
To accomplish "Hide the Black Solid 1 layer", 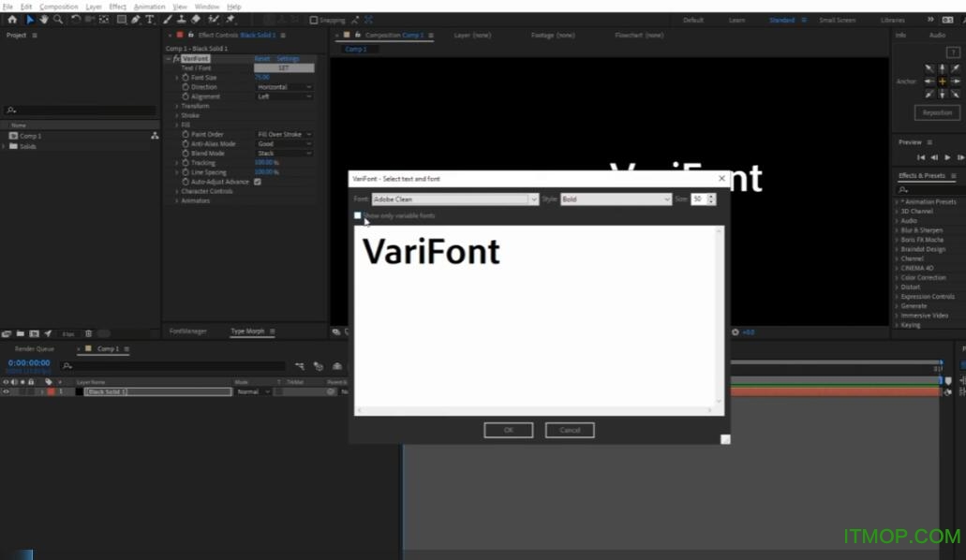I will coord(7,391).
